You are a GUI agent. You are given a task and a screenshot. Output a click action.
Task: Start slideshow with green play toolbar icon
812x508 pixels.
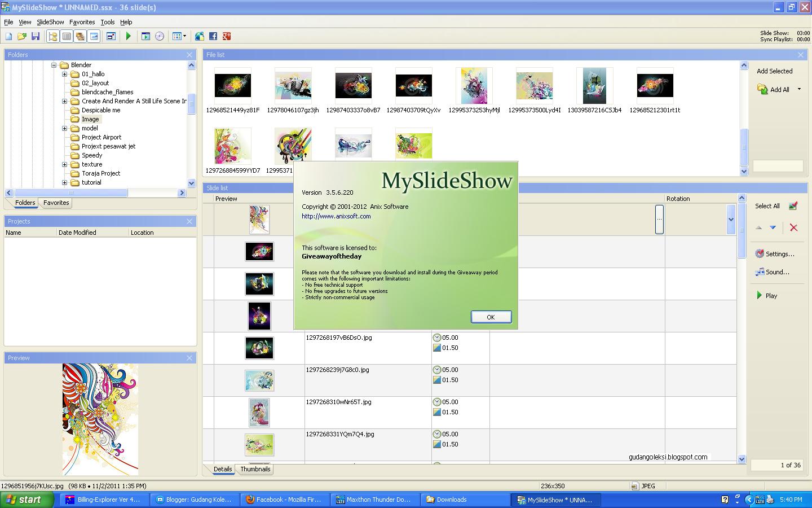[129, 36]
